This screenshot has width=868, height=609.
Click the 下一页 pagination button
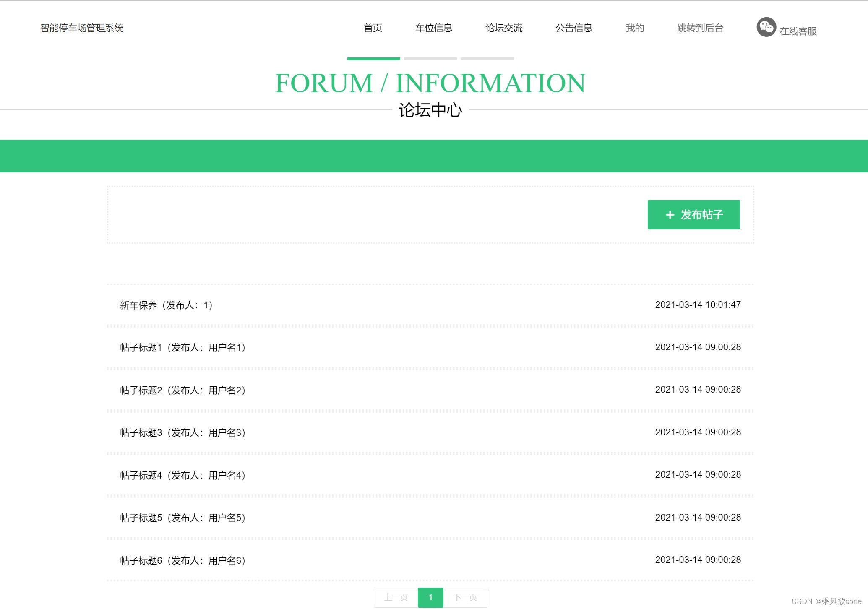pos(465,597)
